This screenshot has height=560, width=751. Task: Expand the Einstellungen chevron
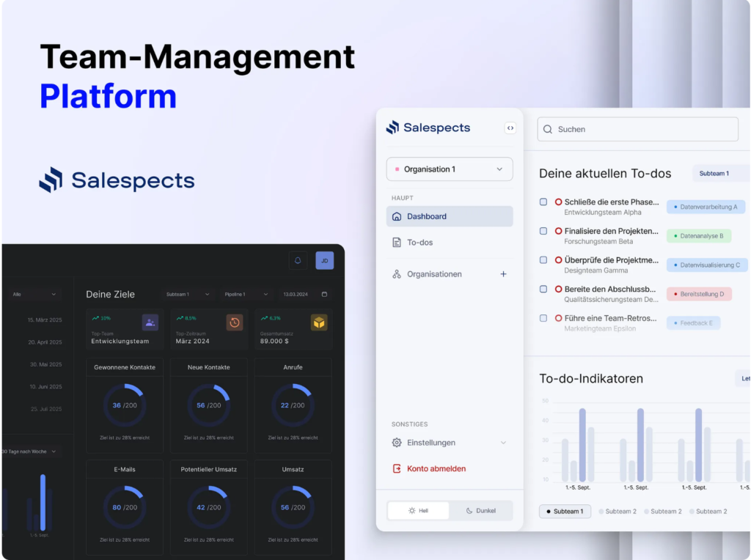tap(504, 442)
